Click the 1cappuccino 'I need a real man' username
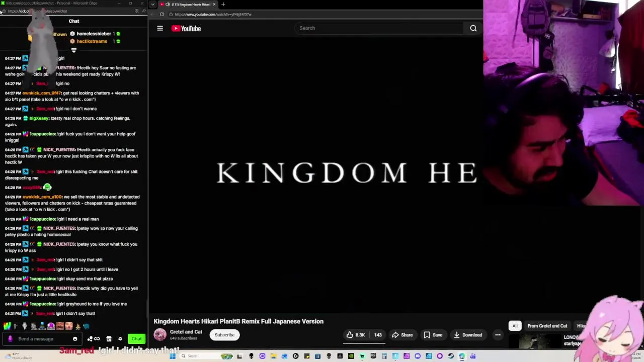 (42, 219)
